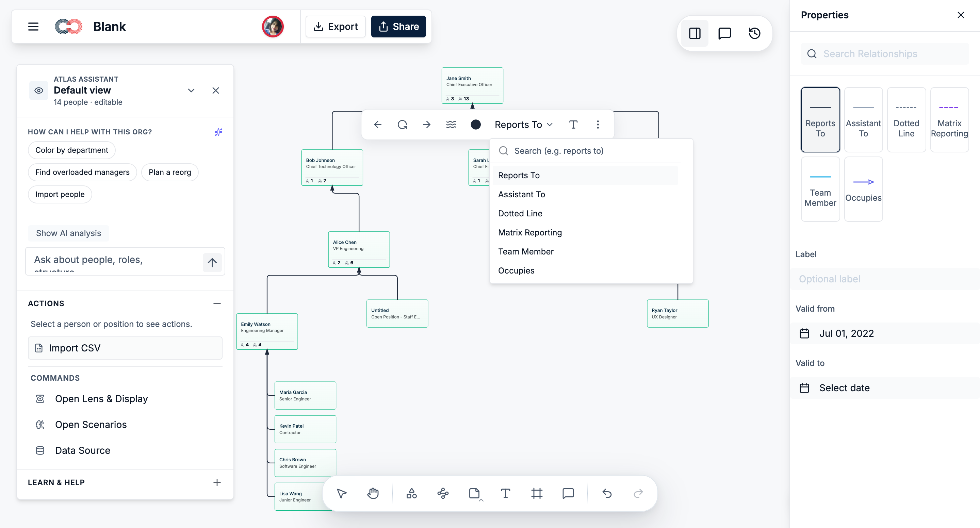The image size is (980, 528).
Task: Select the sticky note tool
Action: coord(474,493)
